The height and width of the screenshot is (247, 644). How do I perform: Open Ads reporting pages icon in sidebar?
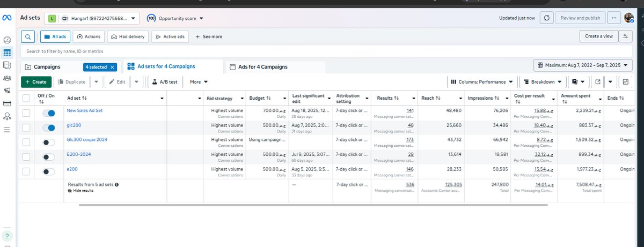(7, 65)
